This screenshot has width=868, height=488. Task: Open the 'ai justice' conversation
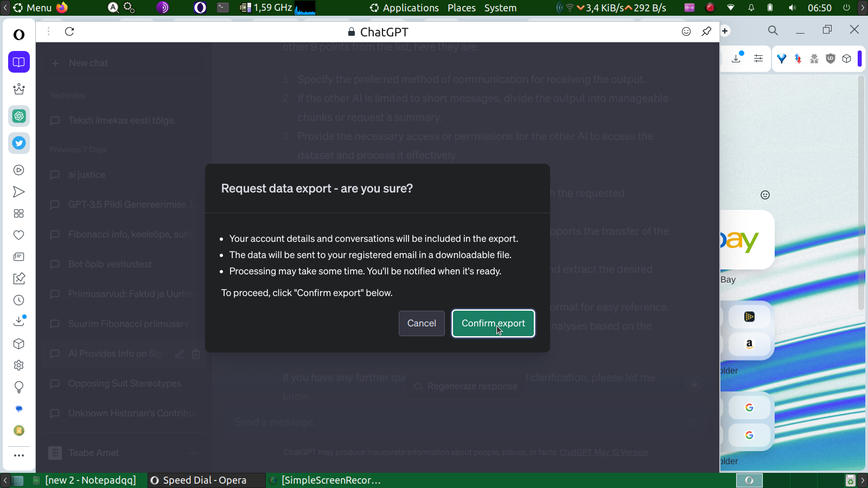[x=124, y=175]
